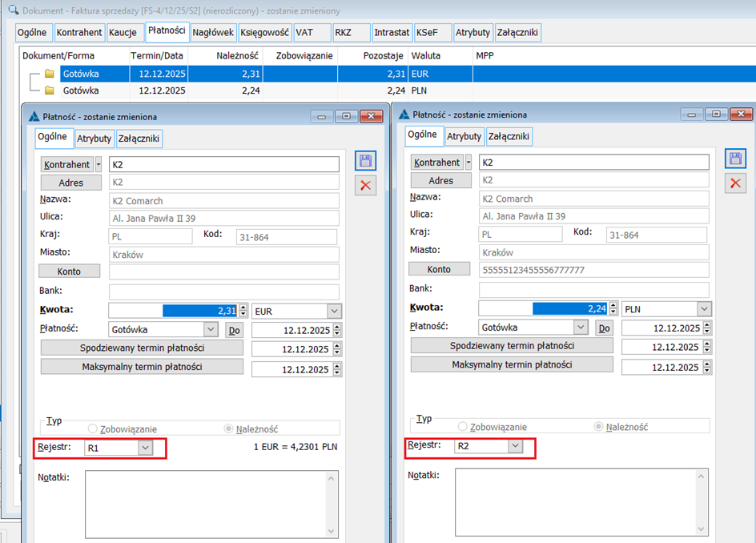Click stepper arrows of left Spodziewany termin date
The width and height of the screenshot is (756, 543).
pos(336,349)
